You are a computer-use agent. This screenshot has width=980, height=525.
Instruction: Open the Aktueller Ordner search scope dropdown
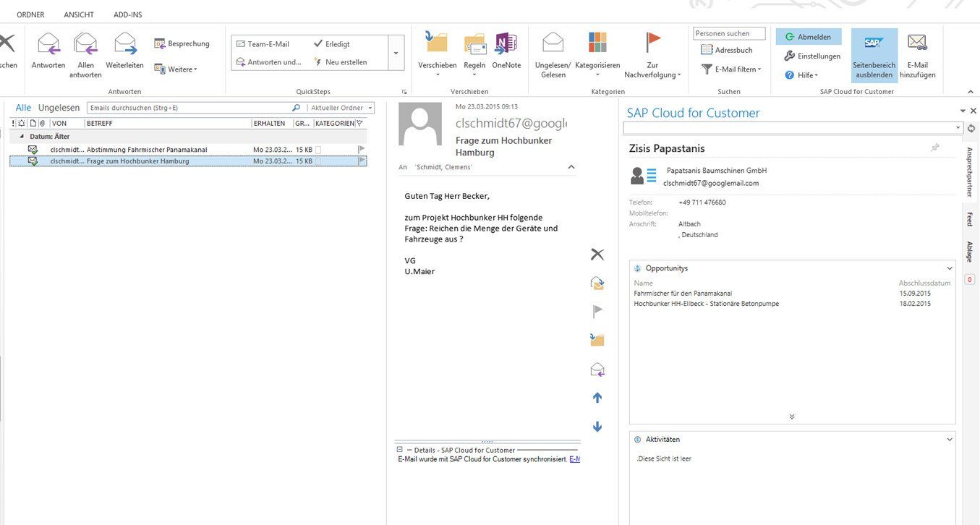[x=342, y=108]
